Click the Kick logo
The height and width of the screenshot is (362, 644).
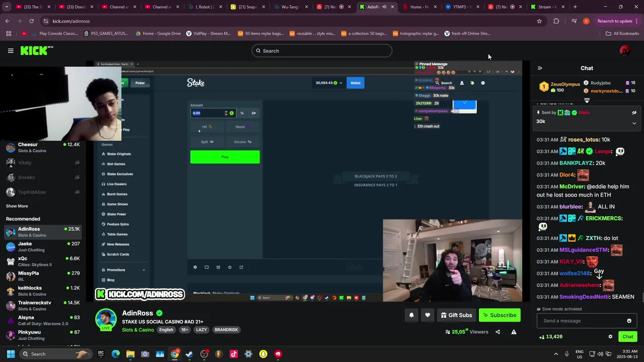[37, 50]
